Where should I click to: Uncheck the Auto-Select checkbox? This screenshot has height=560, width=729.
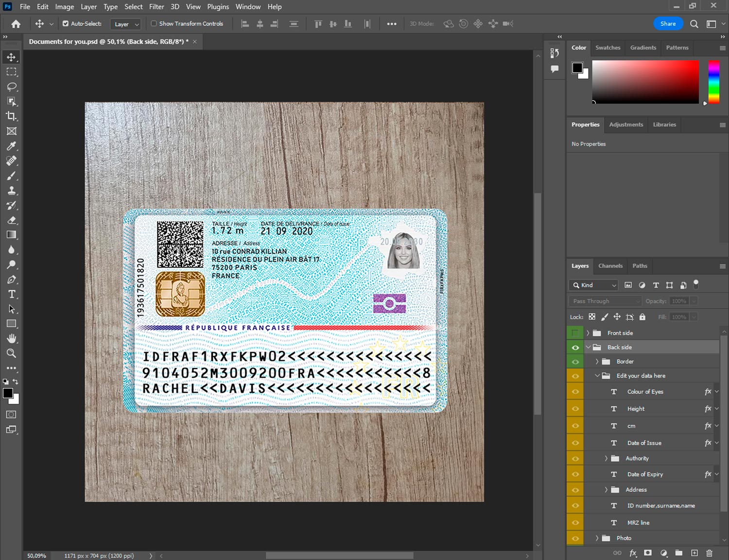tap(66, 23)
